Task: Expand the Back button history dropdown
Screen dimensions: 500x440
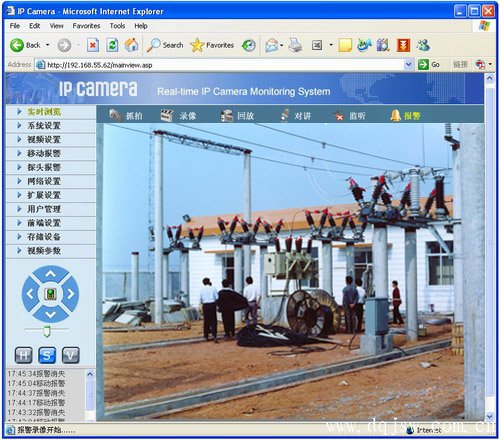Action: (x=48, y=45)
